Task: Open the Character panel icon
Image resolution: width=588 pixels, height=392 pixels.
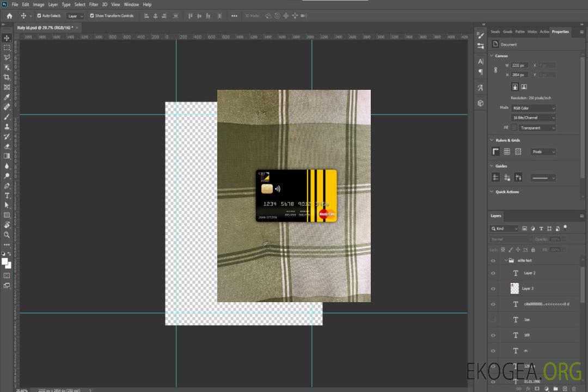Action: [x=481, y=62]
